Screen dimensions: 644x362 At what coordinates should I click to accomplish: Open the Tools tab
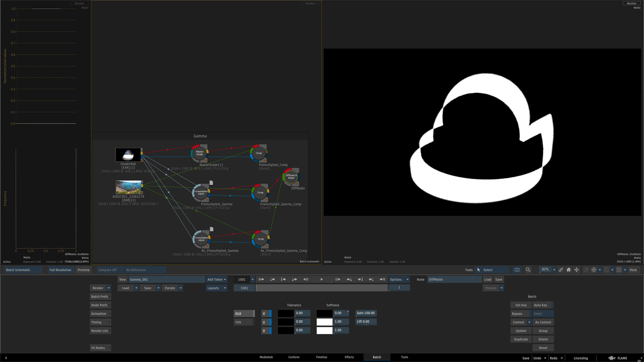click(x=405, y=357)
